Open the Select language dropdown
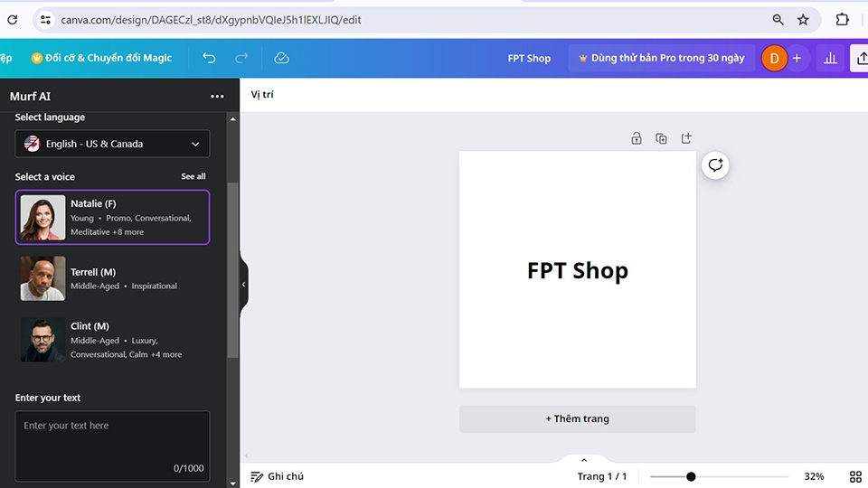The height and width of the screenshot is (488, 868). coord(112,144)
